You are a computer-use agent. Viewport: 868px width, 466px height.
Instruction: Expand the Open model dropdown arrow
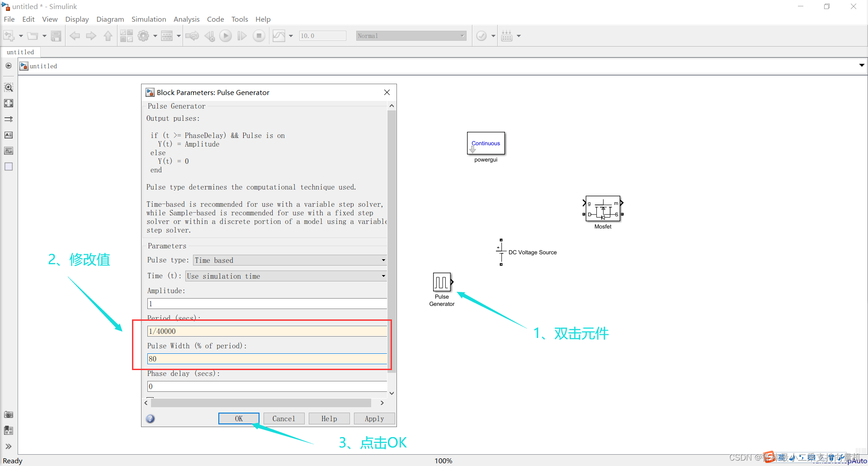point(44,36)
